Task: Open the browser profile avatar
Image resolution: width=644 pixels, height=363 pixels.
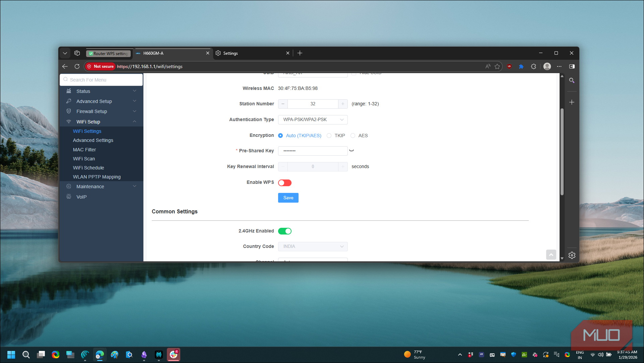Action: [547, 66]
